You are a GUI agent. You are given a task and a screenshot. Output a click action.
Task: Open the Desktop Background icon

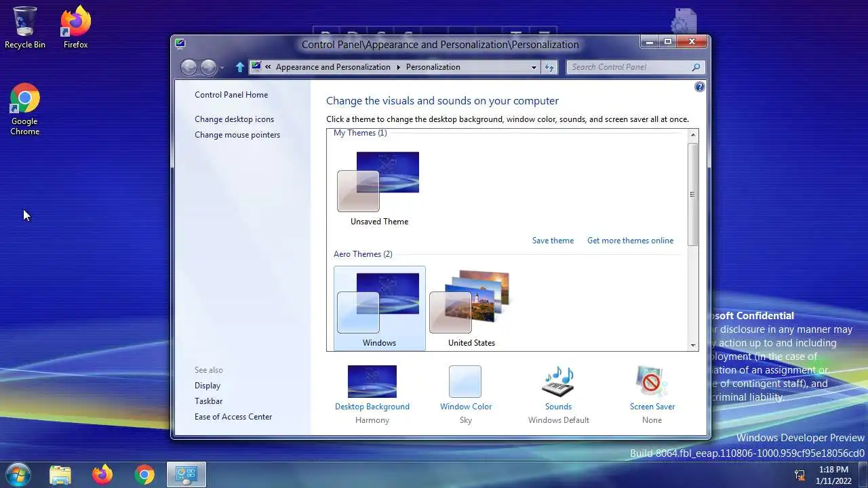(372, 382)
